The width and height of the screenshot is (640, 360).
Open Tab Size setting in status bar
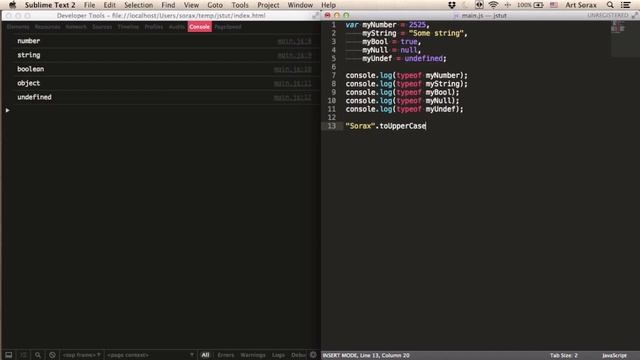(x=563, y=356)
